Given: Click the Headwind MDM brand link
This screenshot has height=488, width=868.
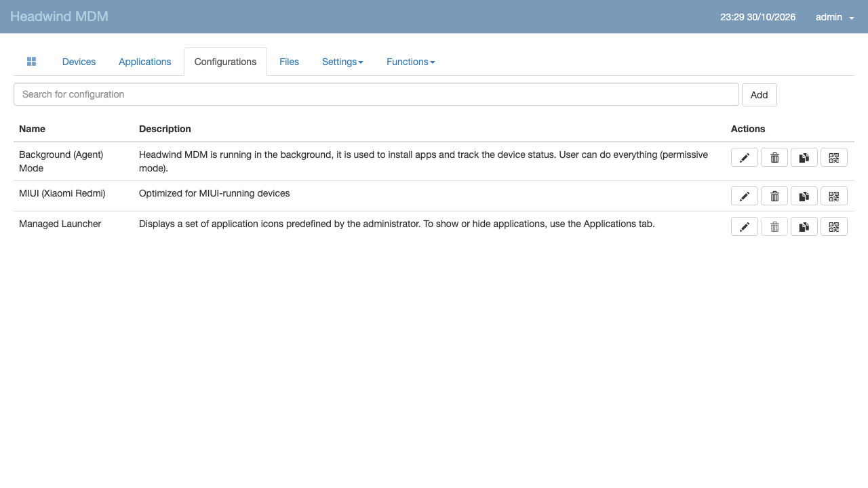Looking at the screenshot, I should [59, 16].
